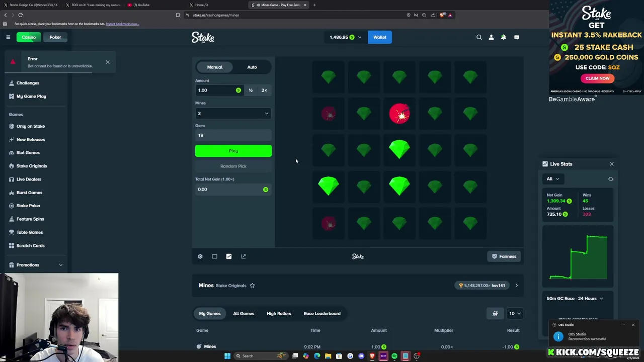Toggle the ghost mode icon near page size
The height and width of the screenshot is (362, 644).
[x=495, y=313]
